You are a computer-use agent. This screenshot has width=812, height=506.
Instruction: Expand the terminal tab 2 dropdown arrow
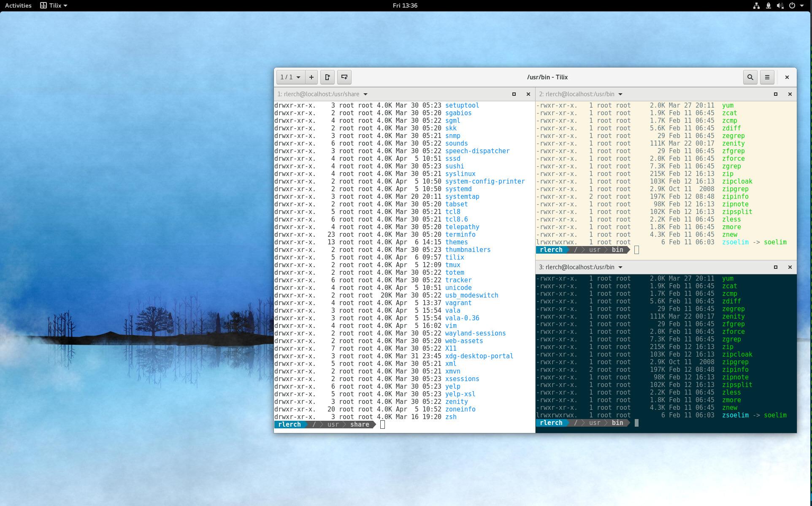[620, 95]
